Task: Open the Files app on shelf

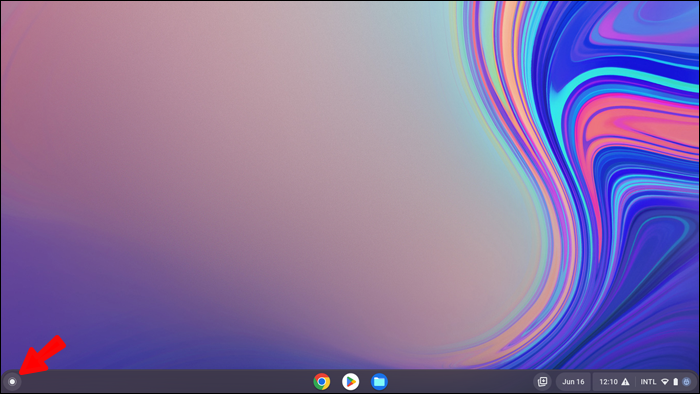Action: tap(379, 382)
